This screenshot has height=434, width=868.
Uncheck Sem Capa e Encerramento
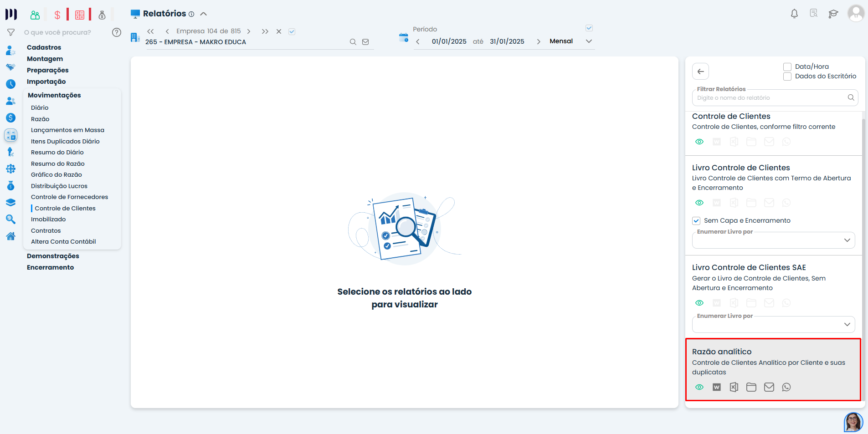[x=696, y=221]
